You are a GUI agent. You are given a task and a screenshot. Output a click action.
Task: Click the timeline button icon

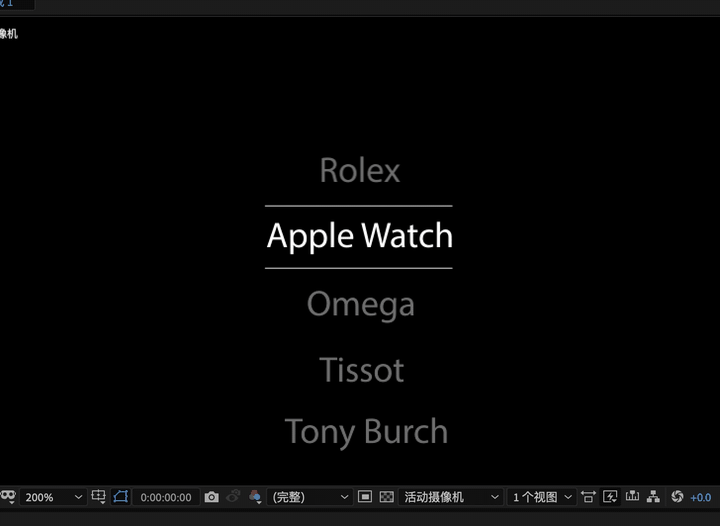point(632,496)
